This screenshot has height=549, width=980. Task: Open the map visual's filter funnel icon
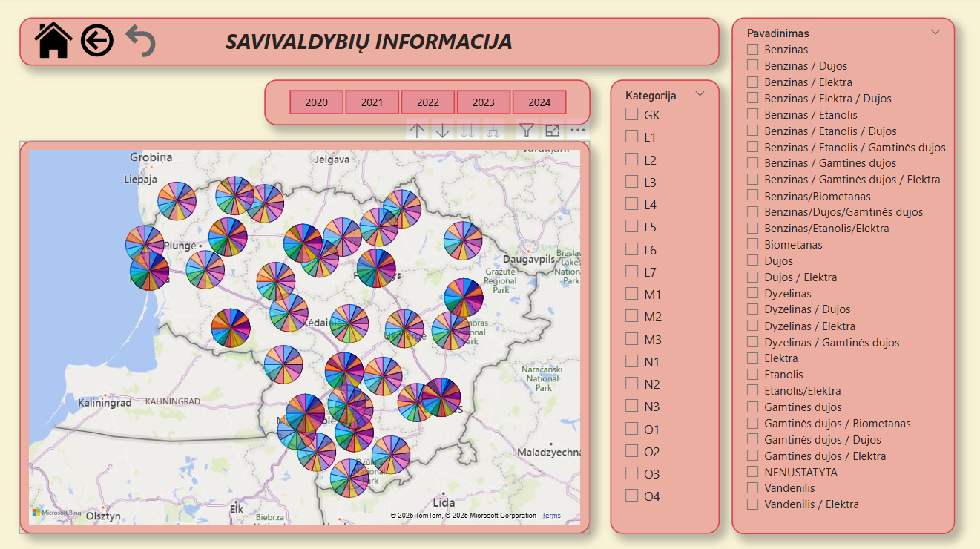(x=527, y=131)
